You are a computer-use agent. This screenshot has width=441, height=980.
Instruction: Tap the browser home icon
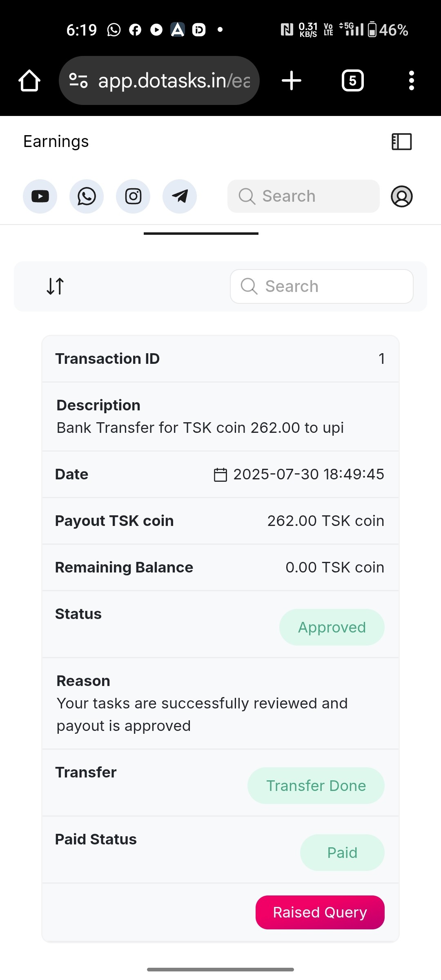pos(29,80)
